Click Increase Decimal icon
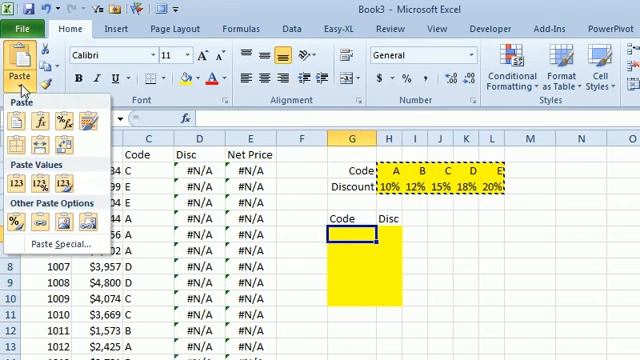 (x=451, y=78)
